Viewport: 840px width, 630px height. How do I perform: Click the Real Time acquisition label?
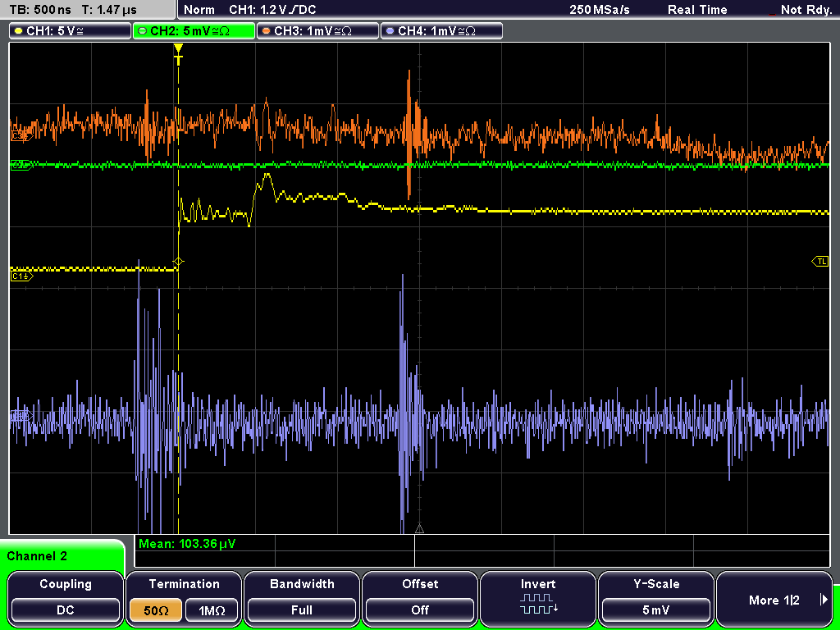coord(697,10)
